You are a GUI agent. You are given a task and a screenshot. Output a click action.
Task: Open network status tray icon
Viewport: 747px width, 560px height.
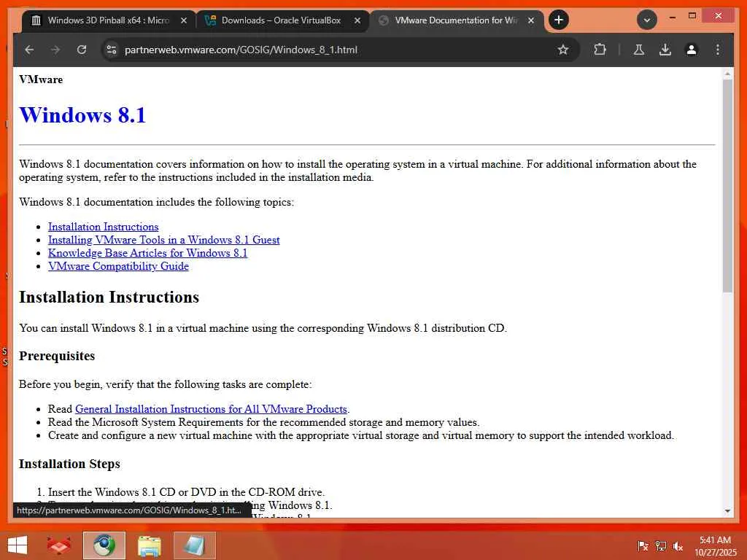click(660, 546)
